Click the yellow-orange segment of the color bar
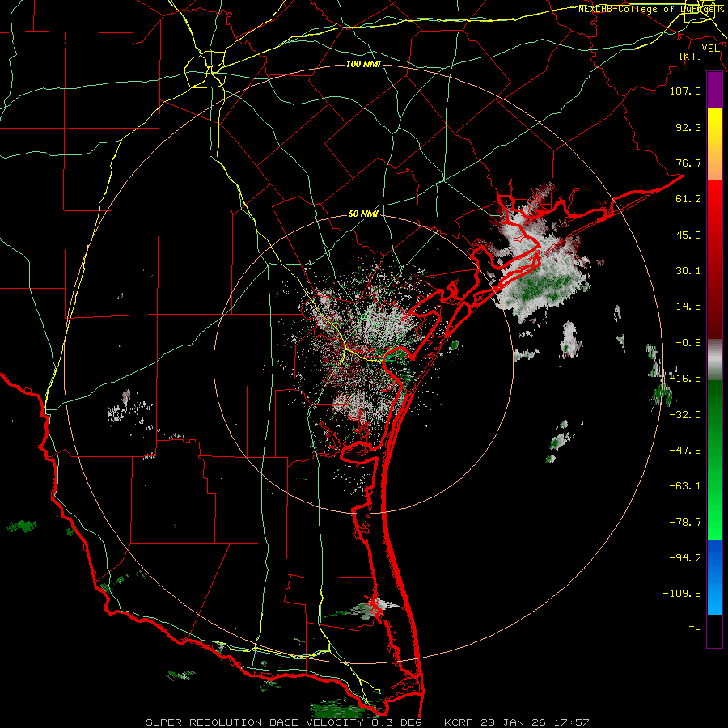The image size is (728, 728). 714,144
